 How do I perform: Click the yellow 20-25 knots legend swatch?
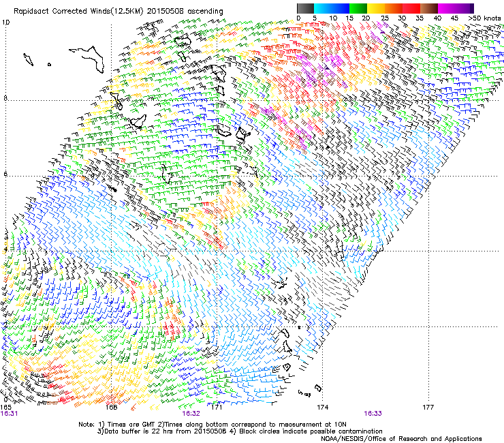click(x=376, y=8)
